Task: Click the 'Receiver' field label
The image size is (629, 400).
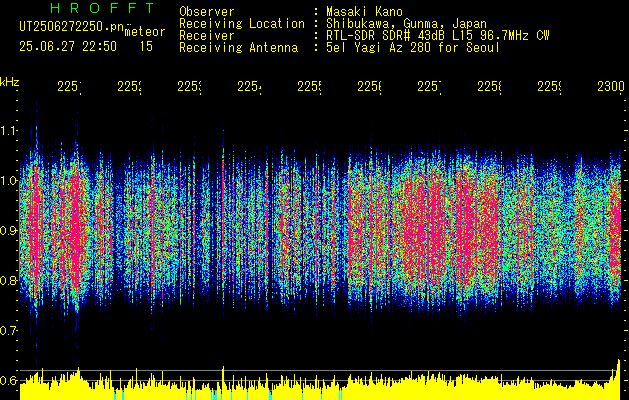Action: pyautogui.click(x=207, y=36)
